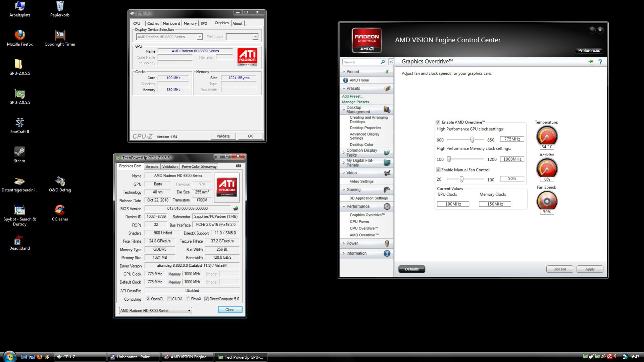Launch O&O Defrag from the desktop

60,184
